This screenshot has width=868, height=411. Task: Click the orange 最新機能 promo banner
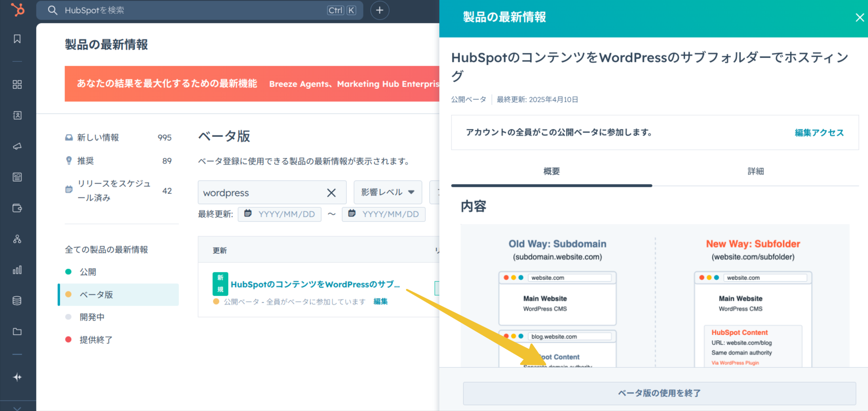[x=252, y=84]
